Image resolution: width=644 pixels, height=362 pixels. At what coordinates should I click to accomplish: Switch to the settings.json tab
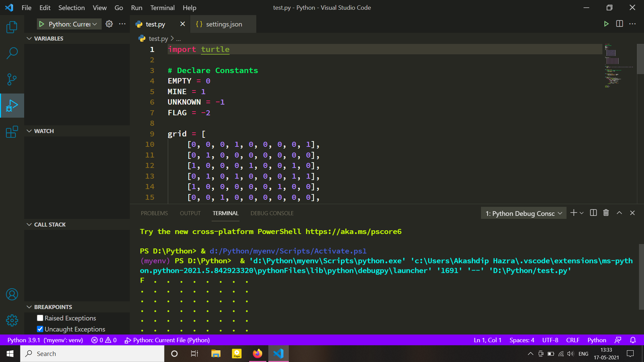pos(223,24)
